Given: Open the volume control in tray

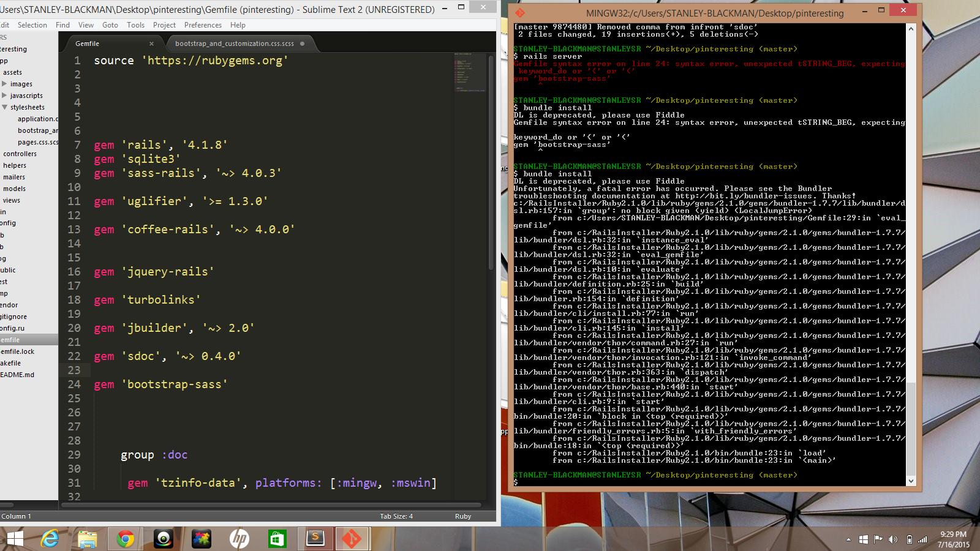Looking at the screenshot, I should point(893,539).
